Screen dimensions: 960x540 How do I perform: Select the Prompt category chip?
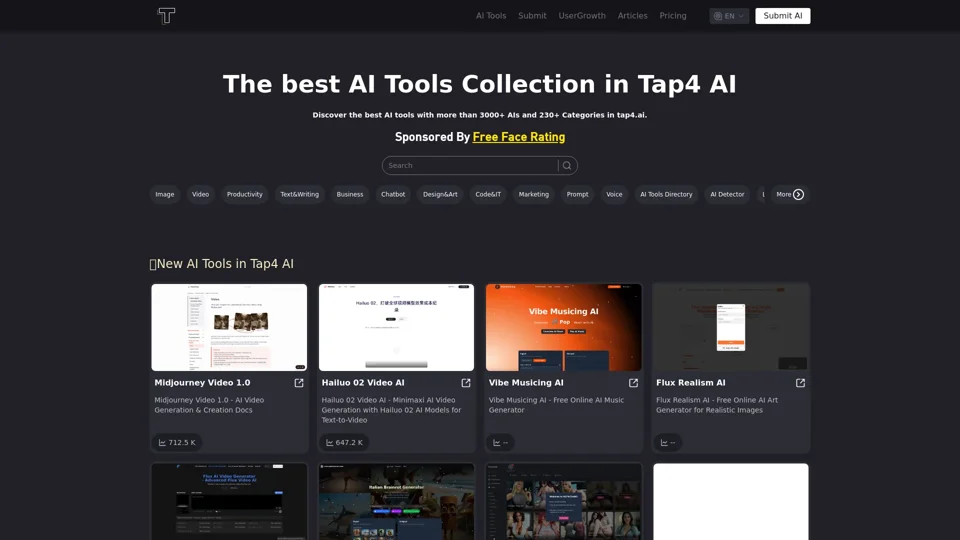[x=577, y=195]
